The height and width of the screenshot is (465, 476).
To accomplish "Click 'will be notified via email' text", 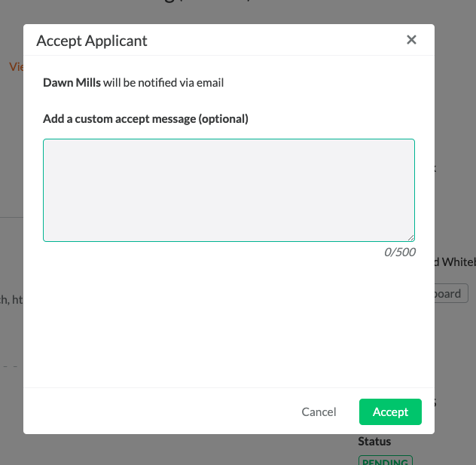I will coord(163,83).
